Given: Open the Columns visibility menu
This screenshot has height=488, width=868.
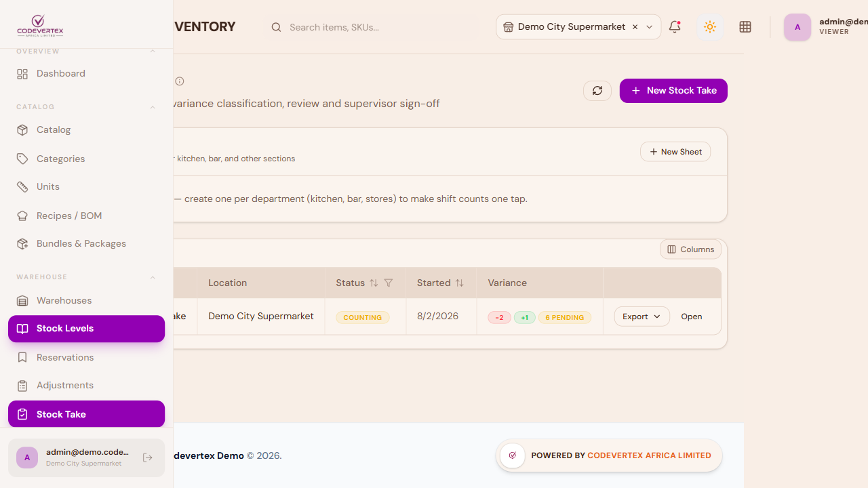Looking at the screenshot, I should [690, 249].
